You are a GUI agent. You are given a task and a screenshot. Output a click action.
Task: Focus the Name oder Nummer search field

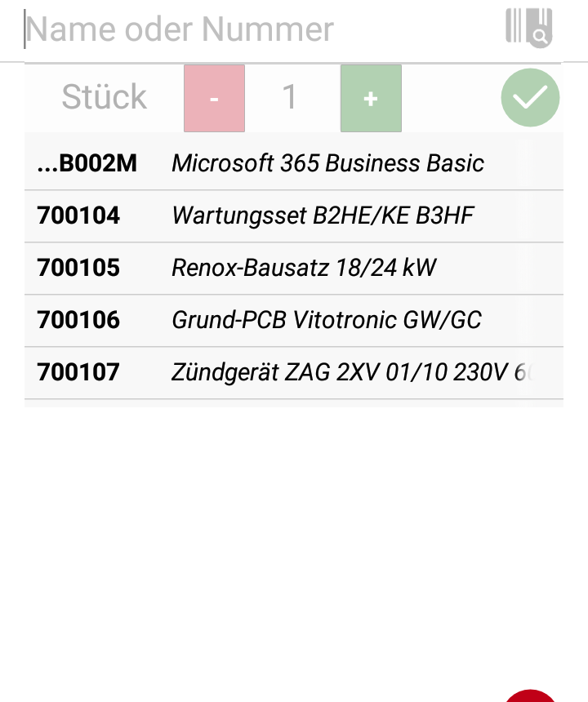tap(260, 29)
